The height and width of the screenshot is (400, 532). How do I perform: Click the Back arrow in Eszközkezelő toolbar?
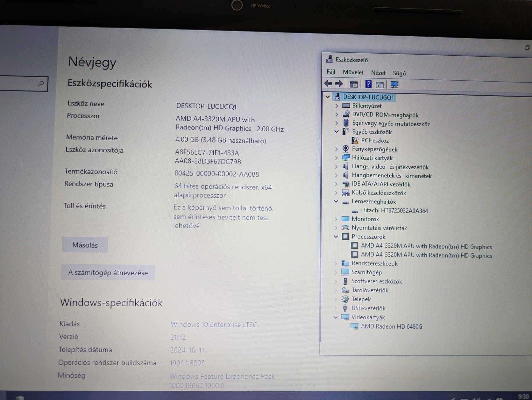point(328,84)
